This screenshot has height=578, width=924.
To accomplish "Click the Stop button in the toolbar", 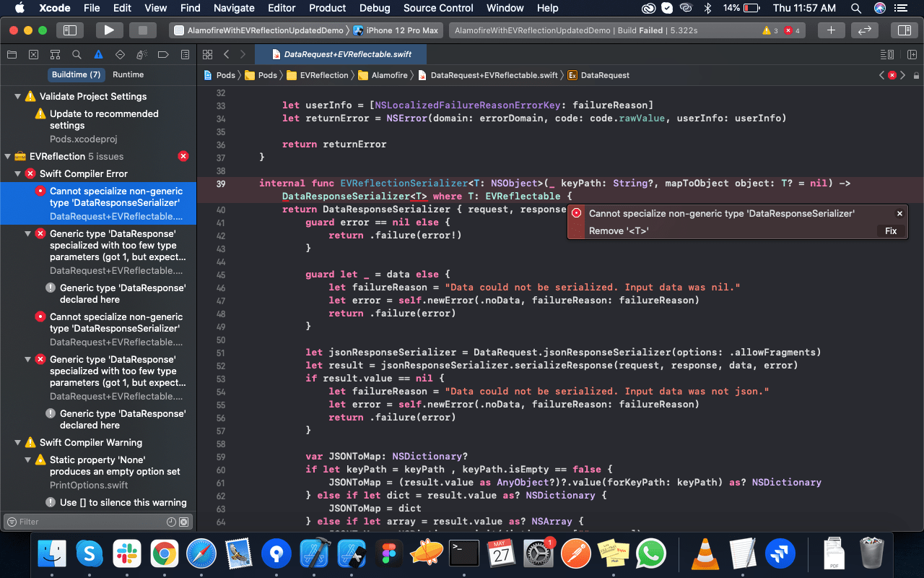I will pos(142,30).
